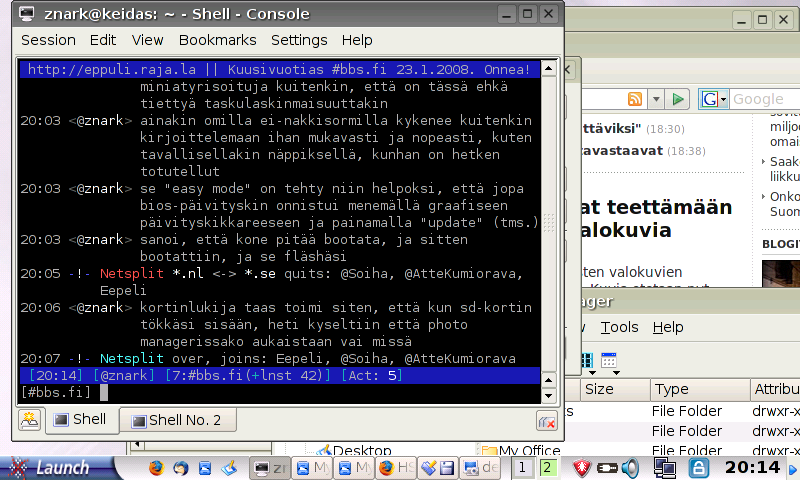Switch to the first 'My' file manager taskbar entry
800x480 pixels.
click(313, 468)
